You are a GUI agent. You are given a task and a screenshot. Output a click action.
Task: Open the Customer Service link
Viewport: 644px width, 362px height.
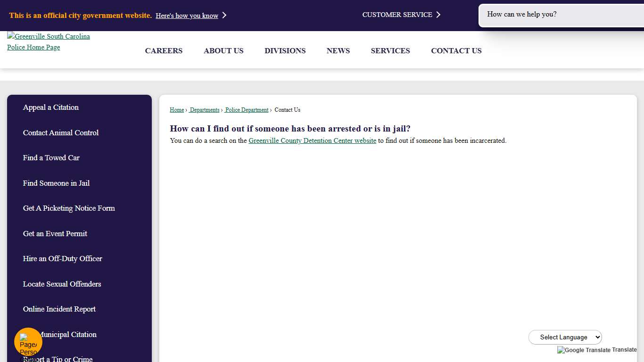[x=397, y=15]
